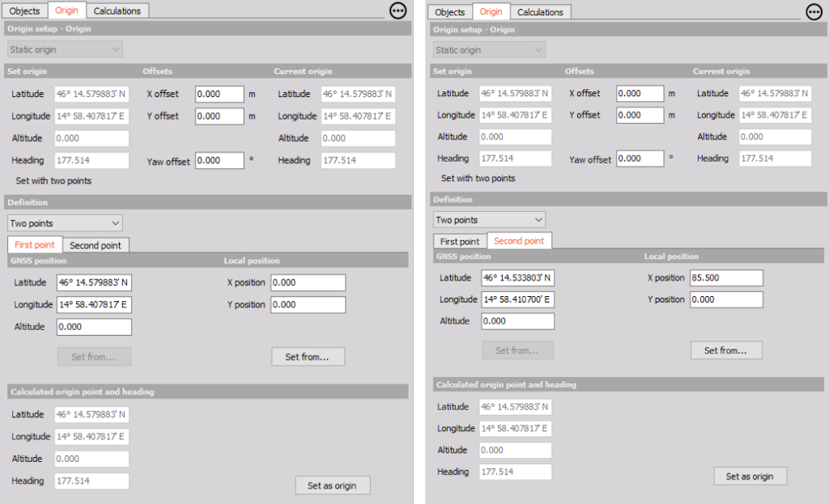The height and width of the screenshot is (504, 829).
Task: Edit First point Y position field
Action: (x=308, y=305)
